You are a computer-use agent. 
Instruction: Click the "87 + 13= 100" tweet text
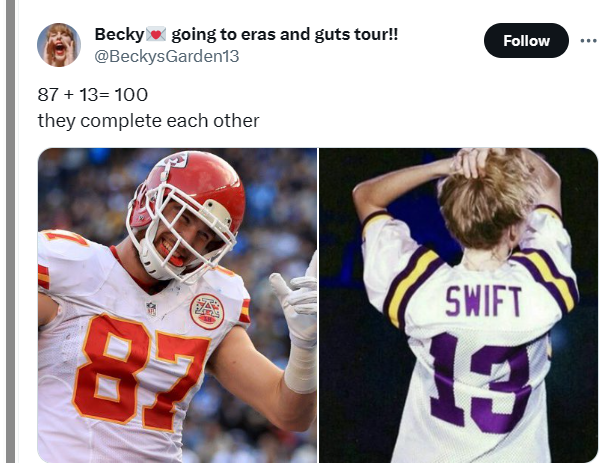93,96
